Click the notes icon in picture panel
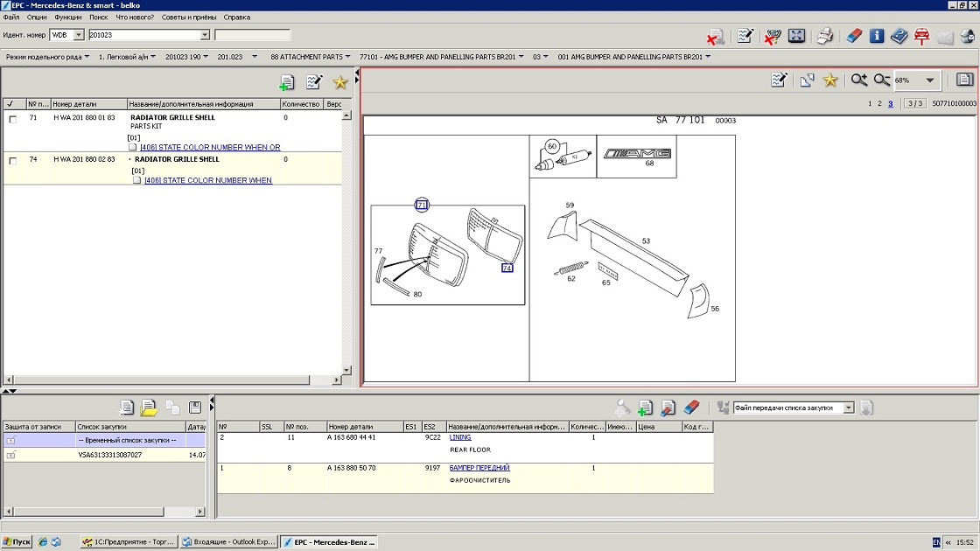The image size is (980, 551). pyautogui.click(x=779, y=80)
